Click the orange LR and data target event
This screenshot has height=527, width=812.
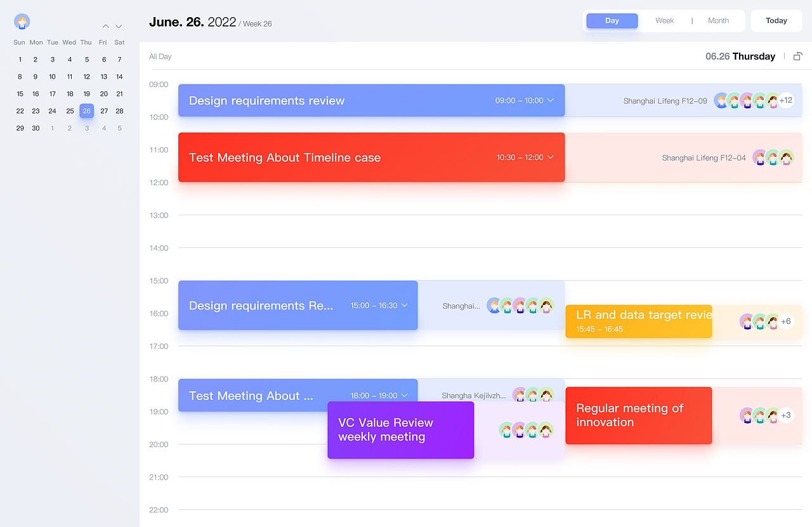[x=638, y=322]
